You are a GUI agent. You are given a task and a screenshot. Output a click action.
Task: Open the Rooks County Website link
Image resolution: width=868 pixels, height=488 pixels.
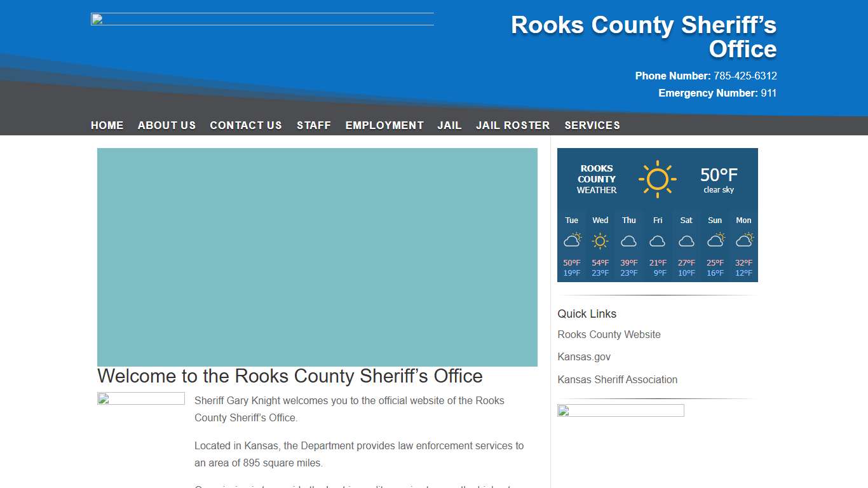click(x=609, y=334)
